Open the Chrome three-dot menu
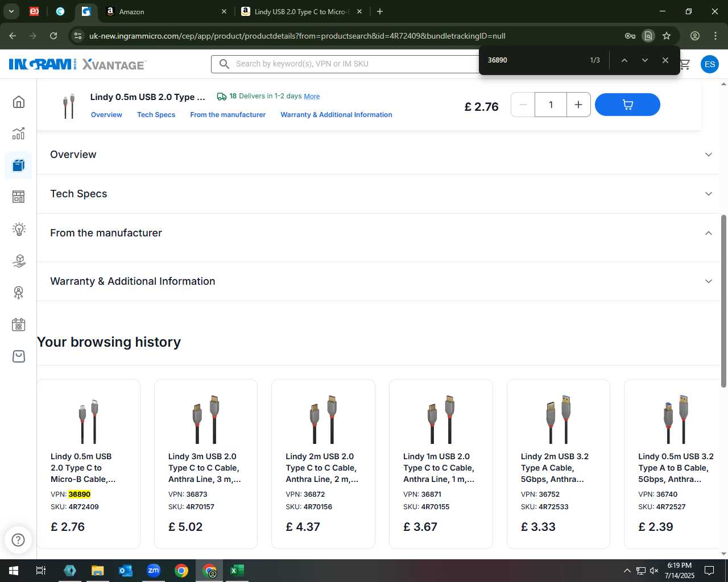Screen dimensions: 728x582 715,36
